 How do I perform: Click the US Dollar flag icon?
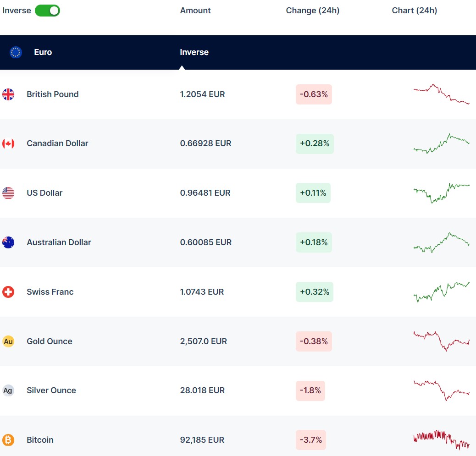tap(8, 193)
